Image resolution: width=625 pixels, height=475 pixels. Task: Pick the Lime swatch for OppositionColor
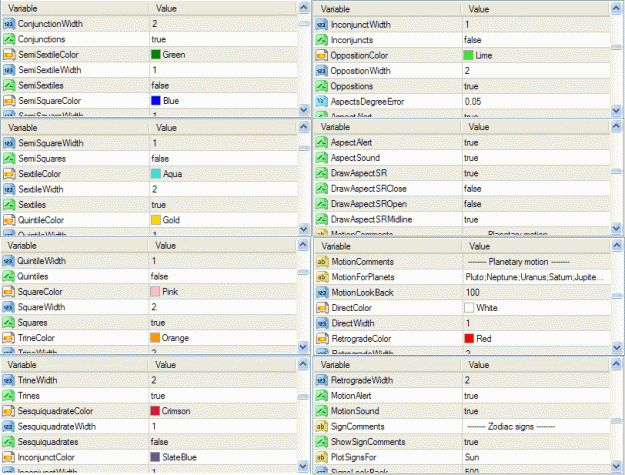point(468,55)
